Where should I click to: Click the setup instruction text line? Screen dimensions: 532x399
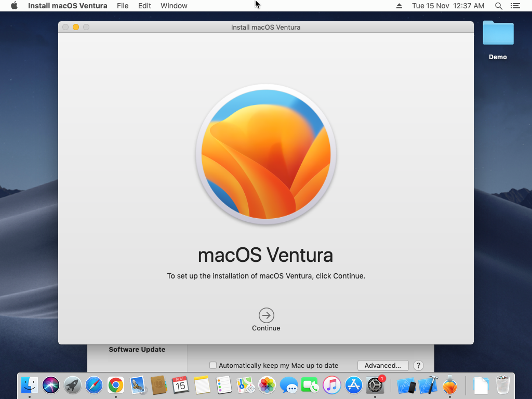click(266, 276)
